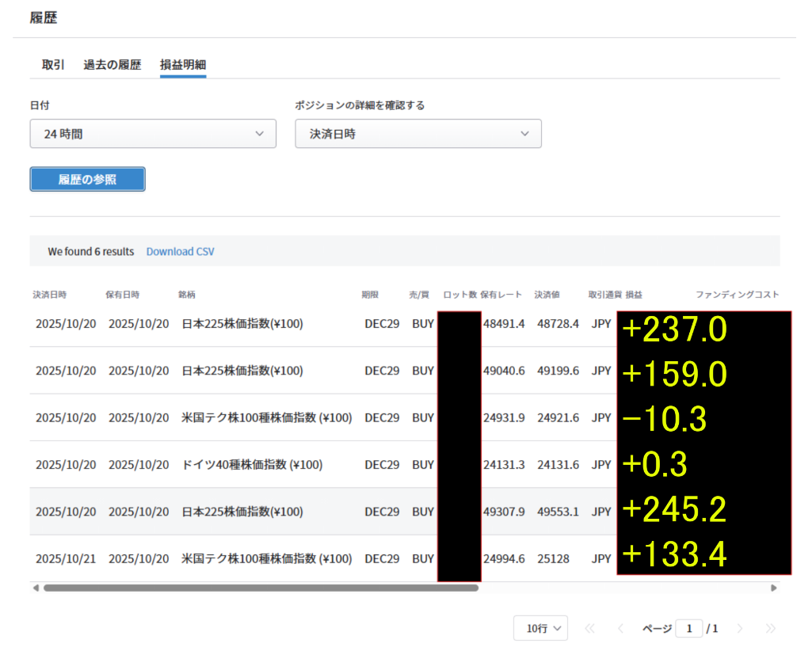Click the Download CSV link
Viewport: 812px width, 655px height.
coord(180,251)
